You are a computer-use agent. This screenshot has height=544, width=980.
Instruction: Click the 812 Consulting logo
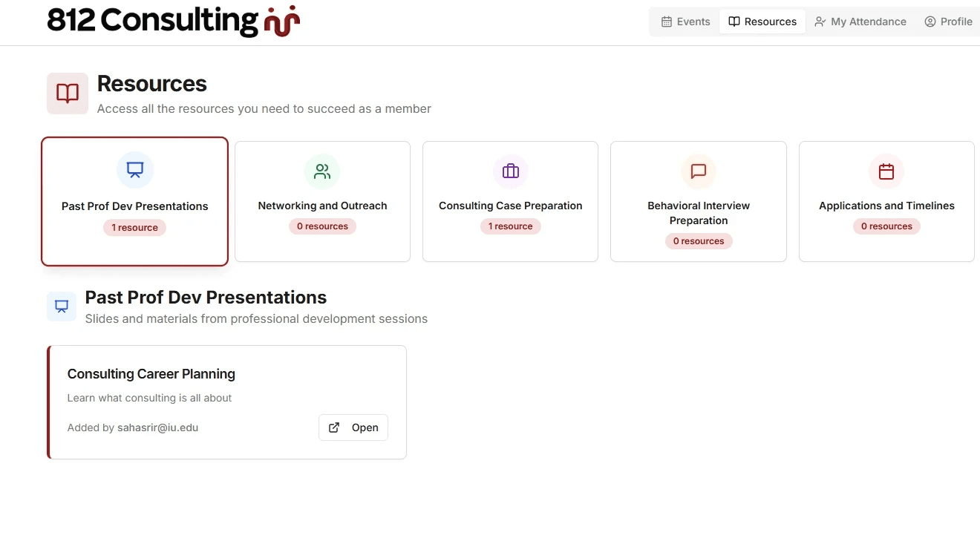click(172, 21)
